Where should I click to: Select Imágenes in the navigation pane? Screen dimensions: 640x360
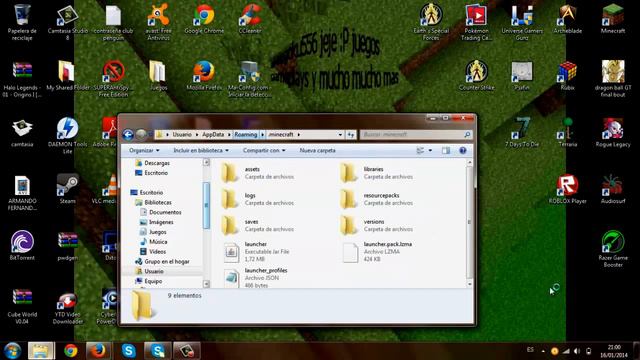pyautogui.click(x=156, y=222)
